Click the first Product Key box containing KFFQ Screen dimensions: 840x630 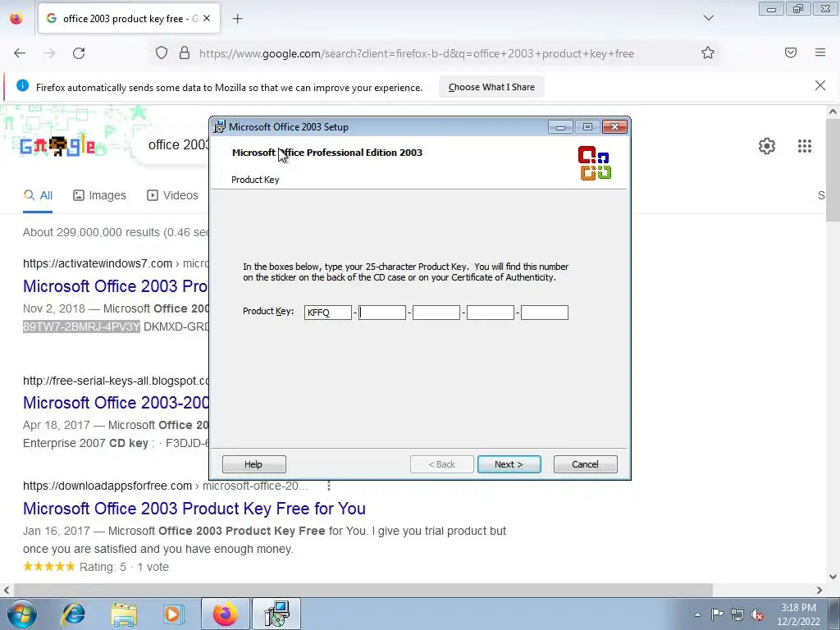tap(328, 313)
